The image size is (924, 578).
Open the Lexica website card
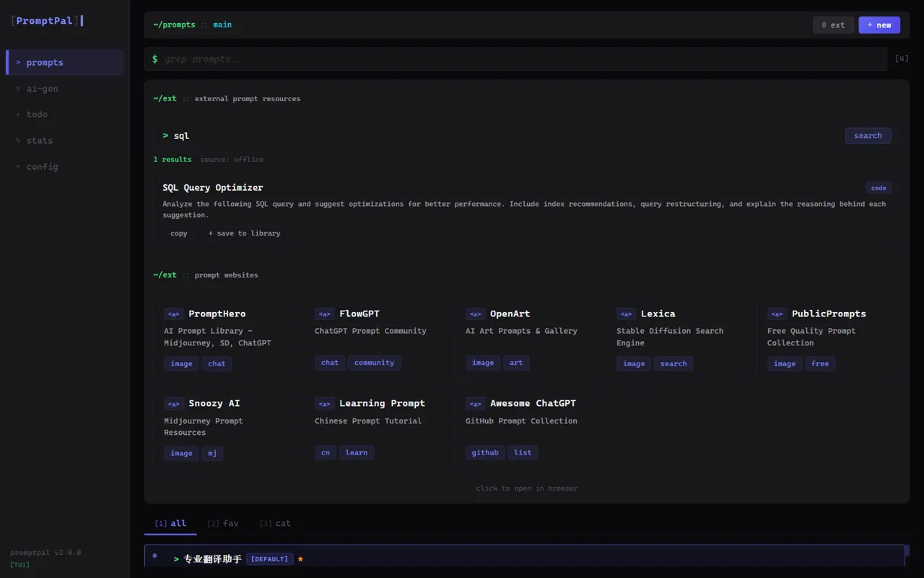click(x=678, y=338)
